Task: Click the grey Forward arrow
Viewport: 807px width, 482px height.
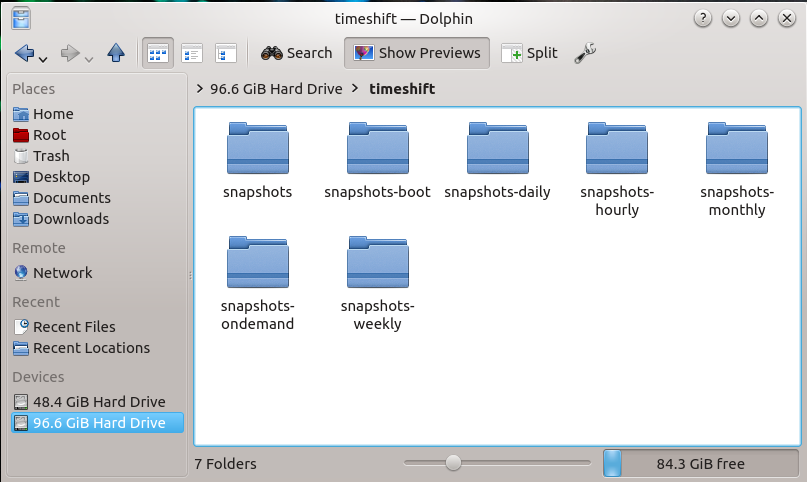Action: tap(69, 52)
